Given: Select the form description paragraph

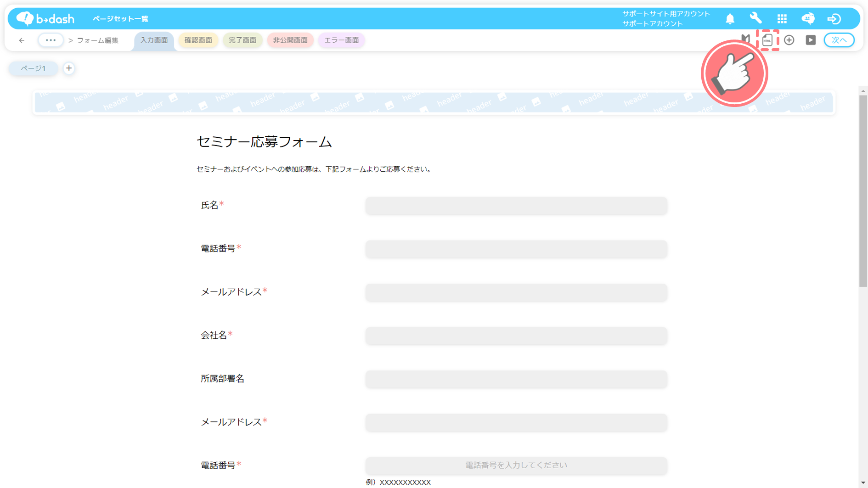Looking at the screenshot, I should 315,169.
